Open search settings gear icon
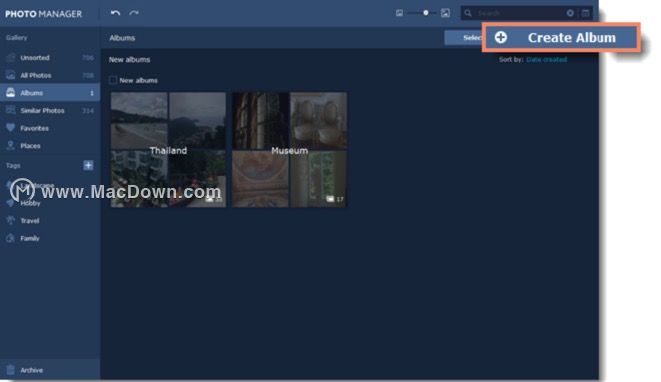Screen dimensions: 661x382 pos(570,13)
